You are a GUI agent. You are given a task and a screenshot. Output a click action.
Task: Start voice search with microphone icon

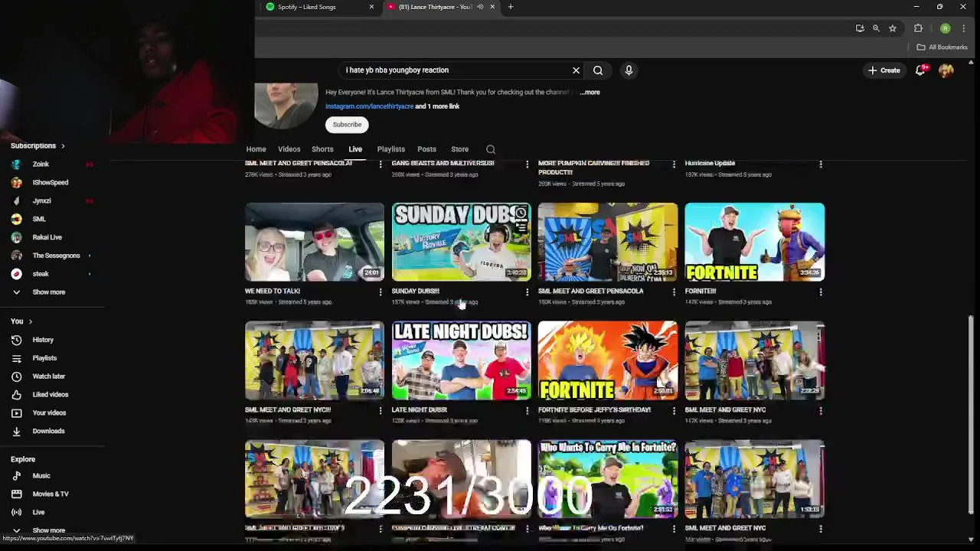click(629, 70)
